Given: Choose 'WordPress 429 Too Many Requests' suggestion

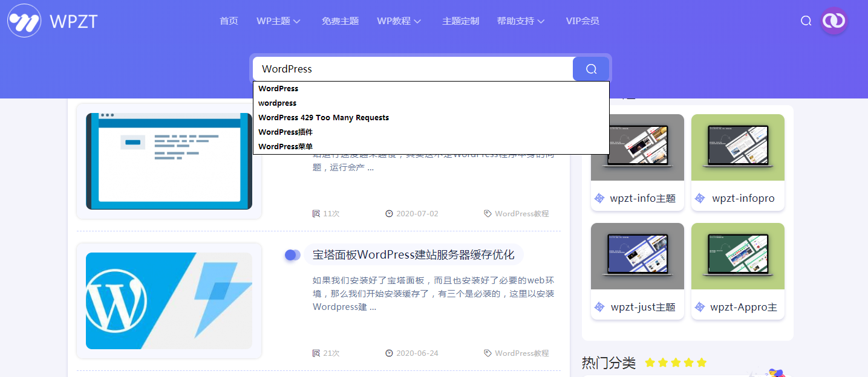Looking at the screenshot, I should point(324,117).
